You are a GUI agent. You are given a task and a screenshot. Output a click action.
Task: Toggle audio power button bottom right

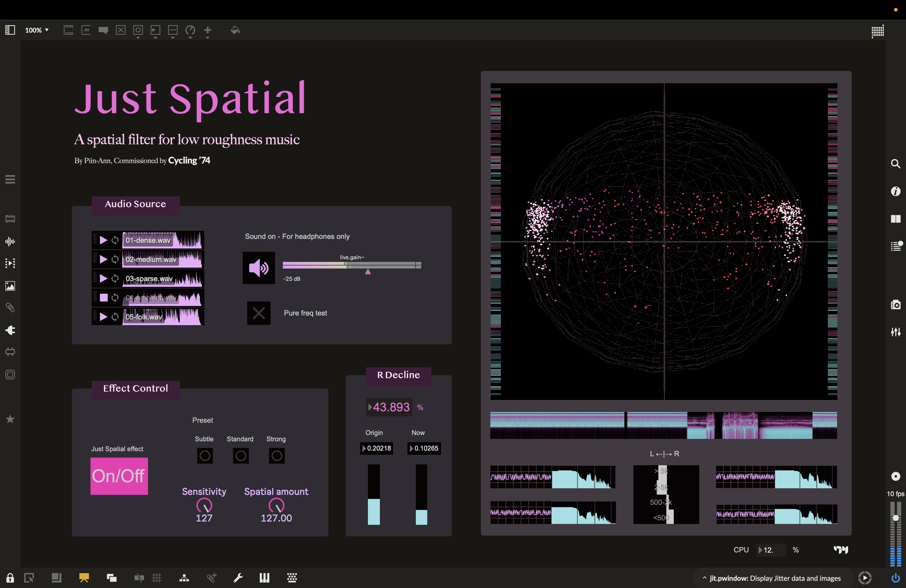(x=896, y=578)
